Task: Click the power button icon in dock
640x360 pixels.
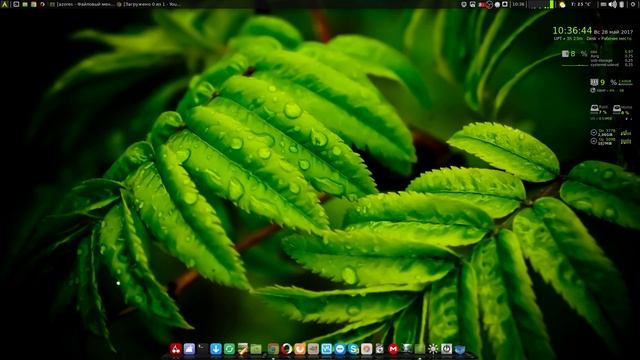Action: pyautogui.click(x=447, y=349)
